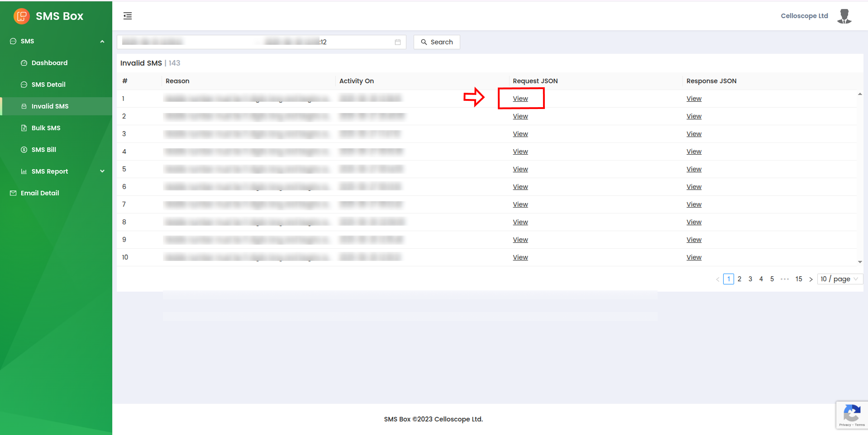This screenshot has height=435, width=868.
Task: Click the previous page arrow
Action: (x=717, y=279)
